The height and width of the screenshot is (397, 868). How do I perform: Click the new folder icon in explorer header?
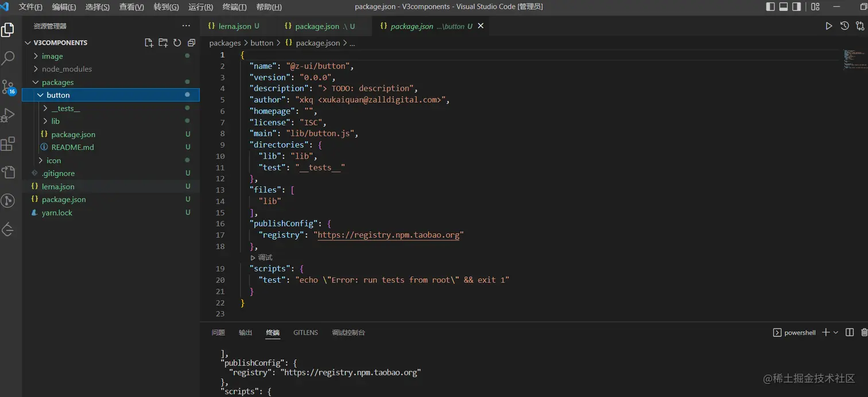coord(163,42)
